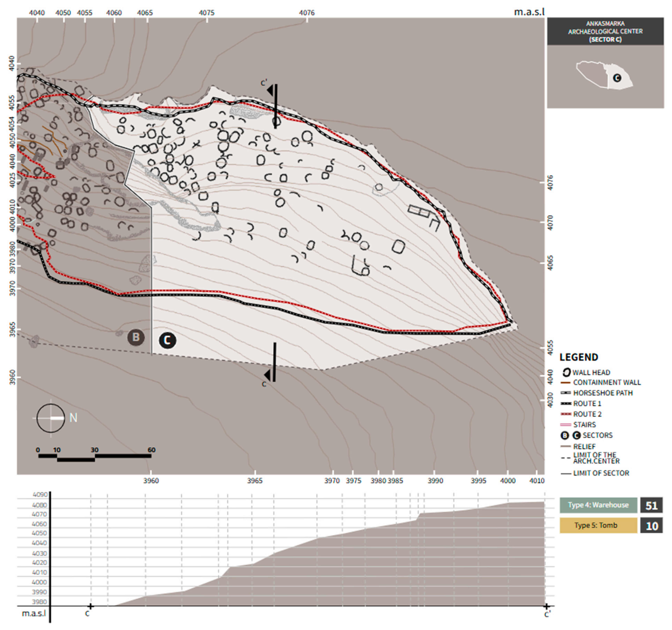The height and width of the screenshot is (630, 672).
Task: Click the sector B circle marker
Action: [136, 337]
